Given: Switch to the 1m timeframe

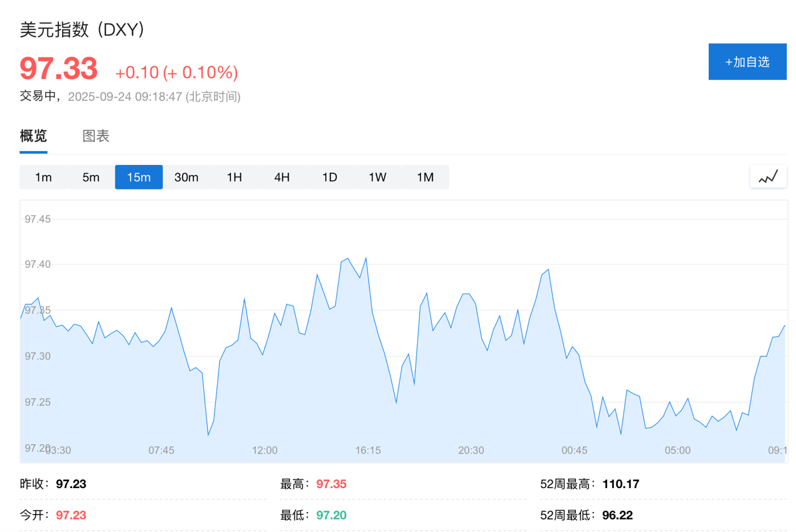Looking at the screenshot, I should point(43,177).
